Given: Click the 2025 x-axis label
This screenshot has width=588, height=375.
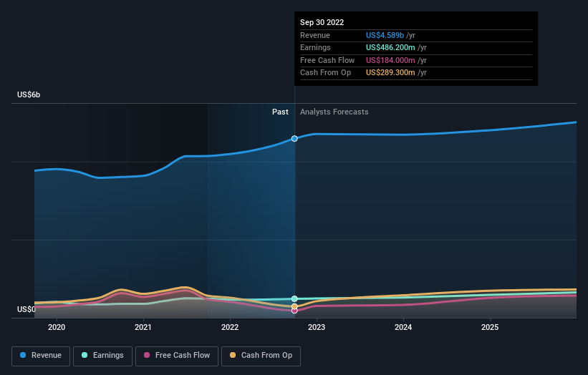Looking at the screenshot, I should [490, 327].
